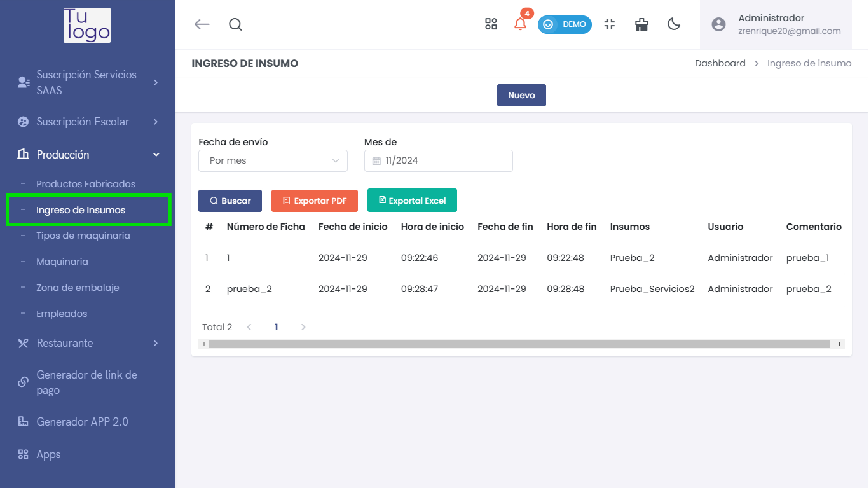Click the Generador APP 2.0 sidebar icon
Screen dimensions: 868x488
tap(23, 422)
